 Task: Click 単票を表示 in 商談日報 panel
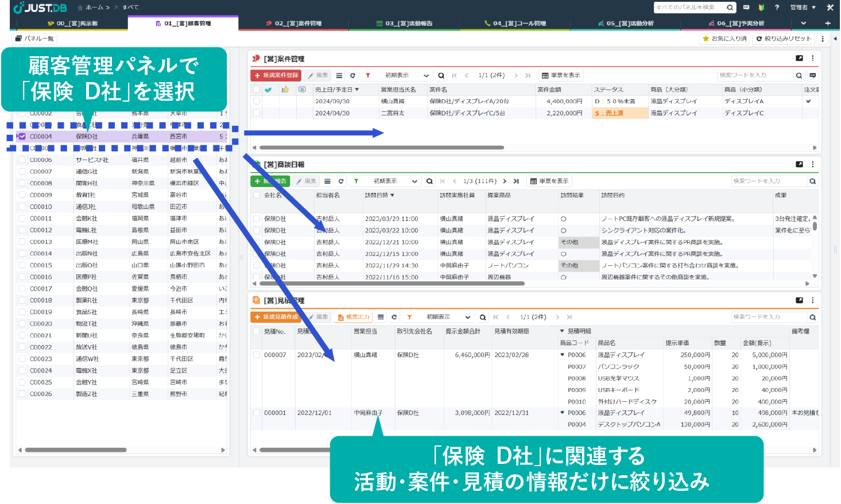pyautogui.click(x=550, y=181)
